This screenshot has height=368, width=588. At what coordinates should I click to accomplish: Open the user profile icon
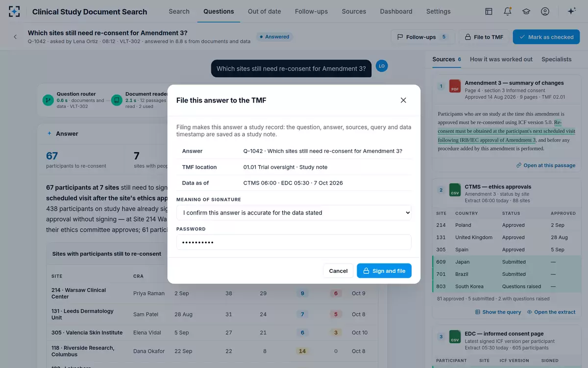[545, 11]
